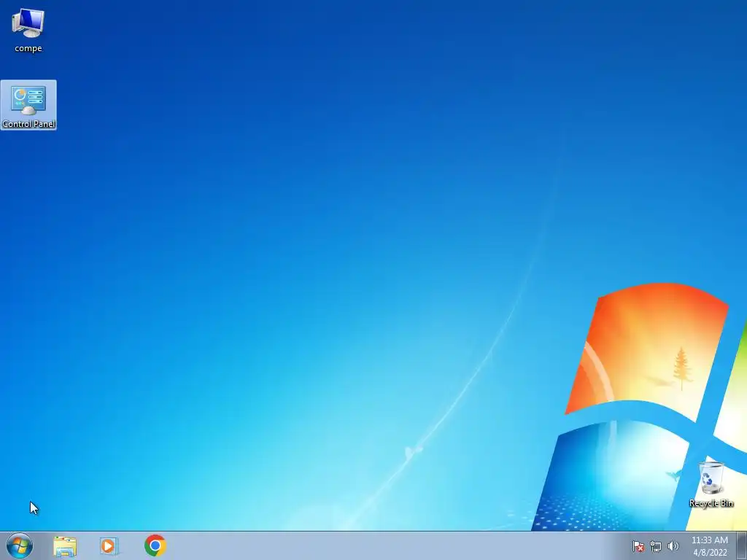Select the compe computer desktop icon
The width and height of the screenshot is (747, 560).
[x=28, y=30]
